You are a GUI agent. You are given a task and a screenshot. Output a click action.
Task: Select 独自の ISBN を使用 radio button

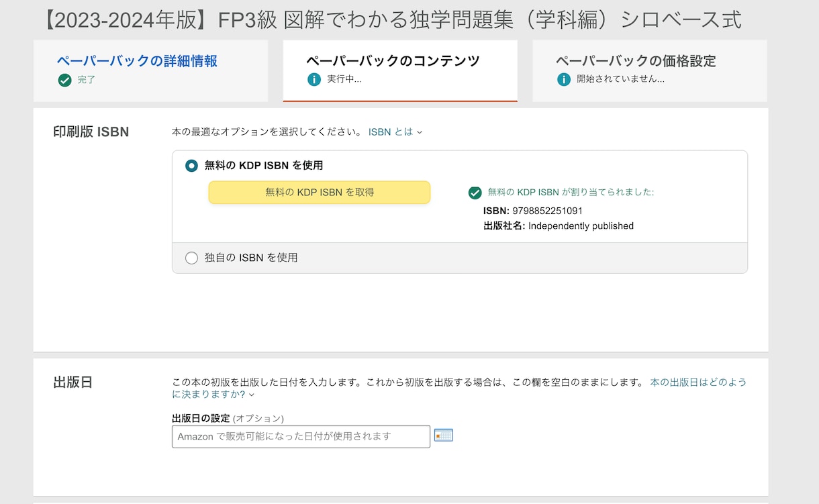(192, 258)
